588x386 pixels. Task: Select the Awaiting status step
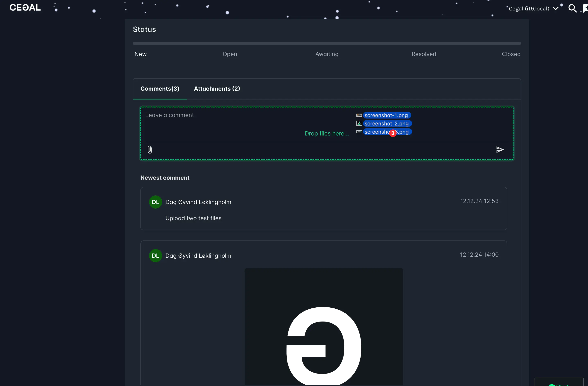(327, 54)
